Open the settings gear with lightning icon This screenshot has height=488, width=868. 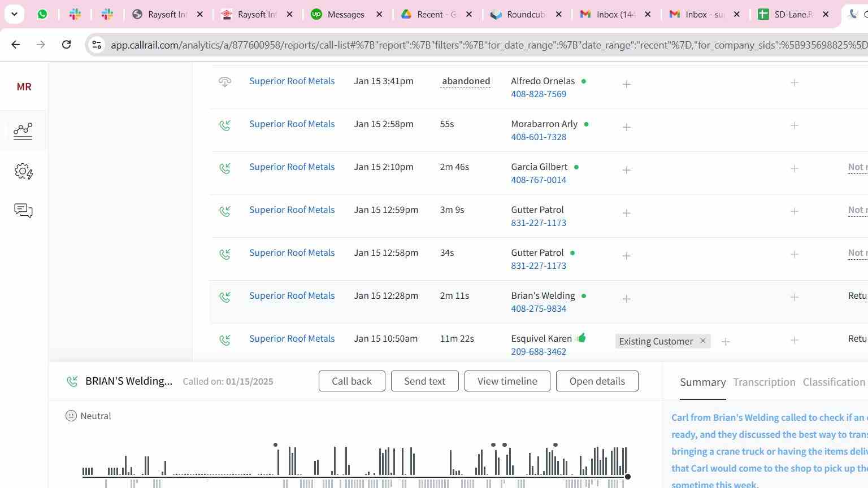(x=23, y=171)
